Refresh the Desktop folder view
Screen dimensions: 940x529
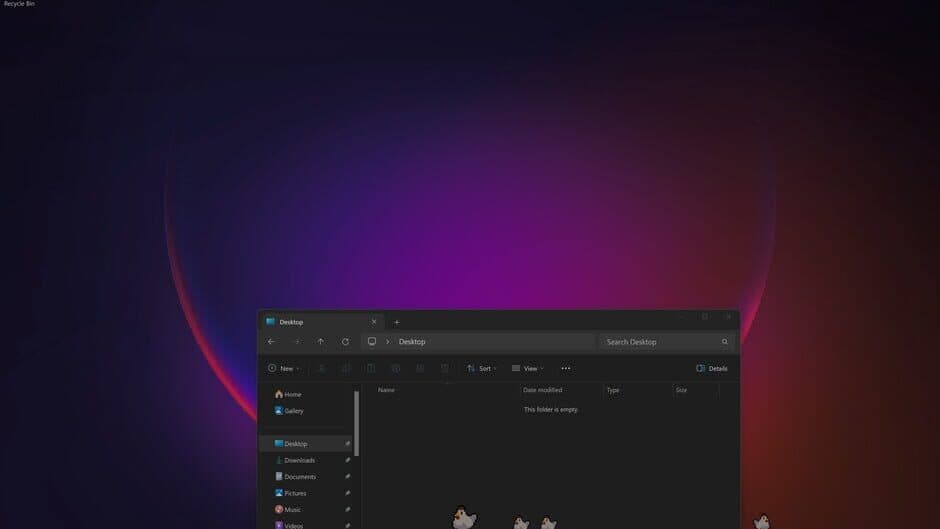[345, 342]
